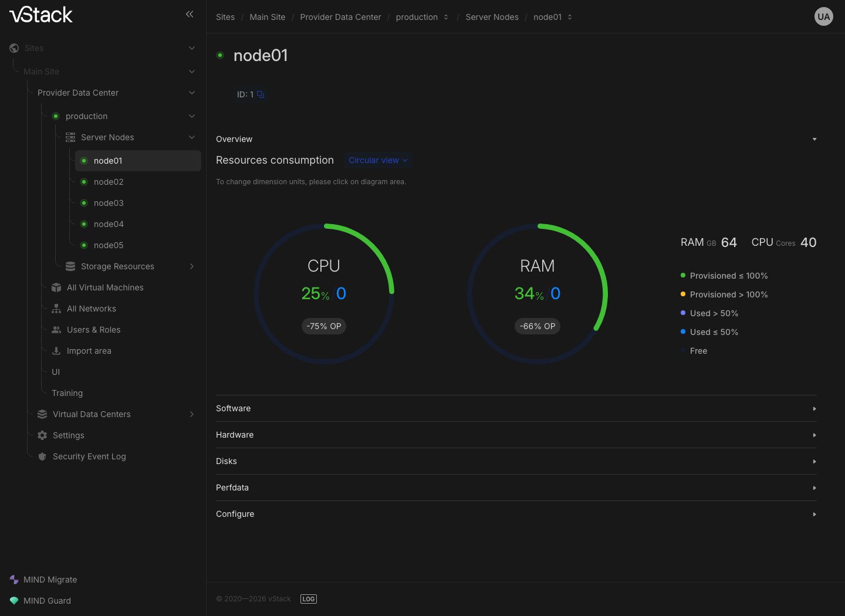This screenshot has width=845, height=616.
Task: Expand Storage Resources tree chevron
Action: [192, 266]
